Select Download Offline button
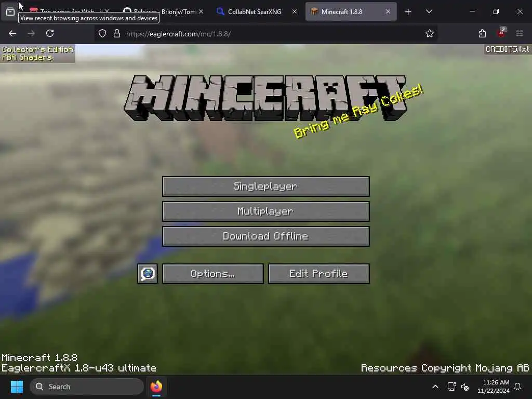532x399 pixels. pyautogui.click(x=265, y=236)
